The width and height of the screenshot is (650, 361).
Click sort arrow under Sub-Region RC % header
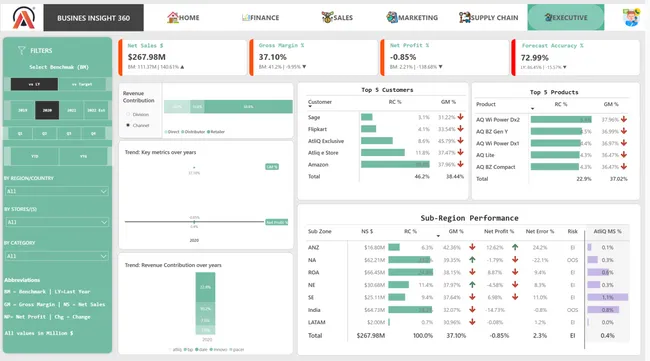tap(438, 236)
